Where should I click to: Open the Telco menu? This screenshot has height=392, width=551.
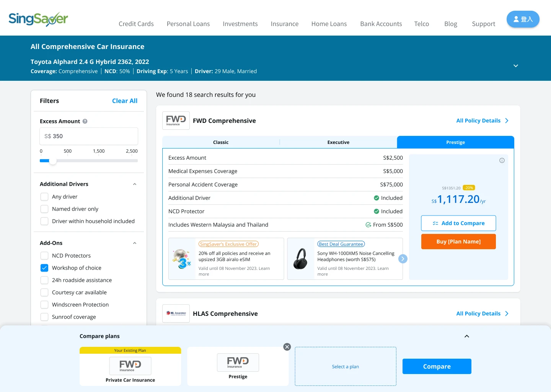point(422,24)
